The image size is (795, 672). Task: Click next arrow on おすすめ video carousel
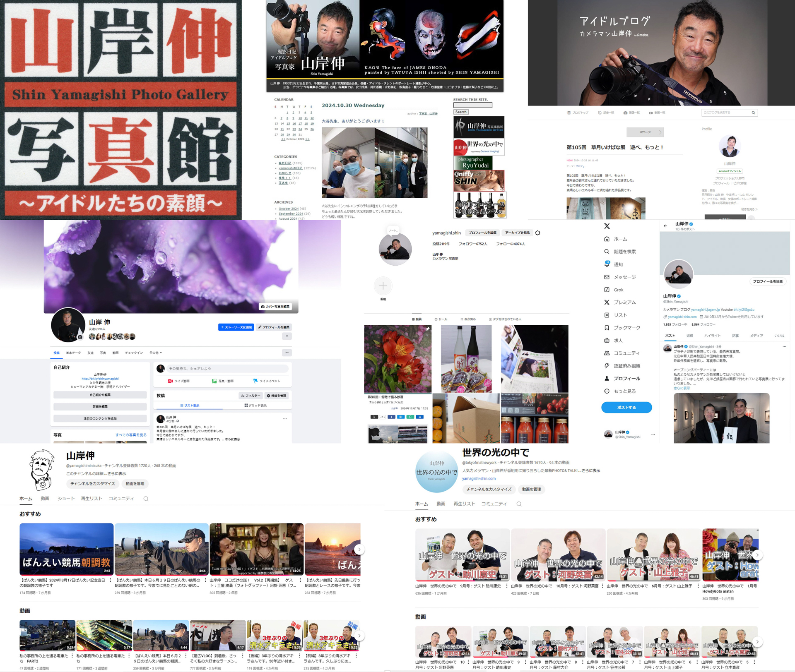pyautogui.click(x=359, y=550)
